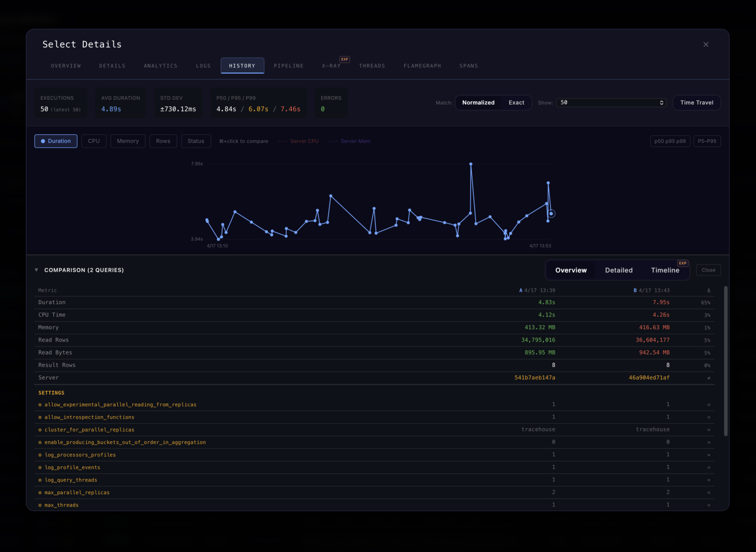Click the Delta column header
756x552 pixels.
coord(708,290)
